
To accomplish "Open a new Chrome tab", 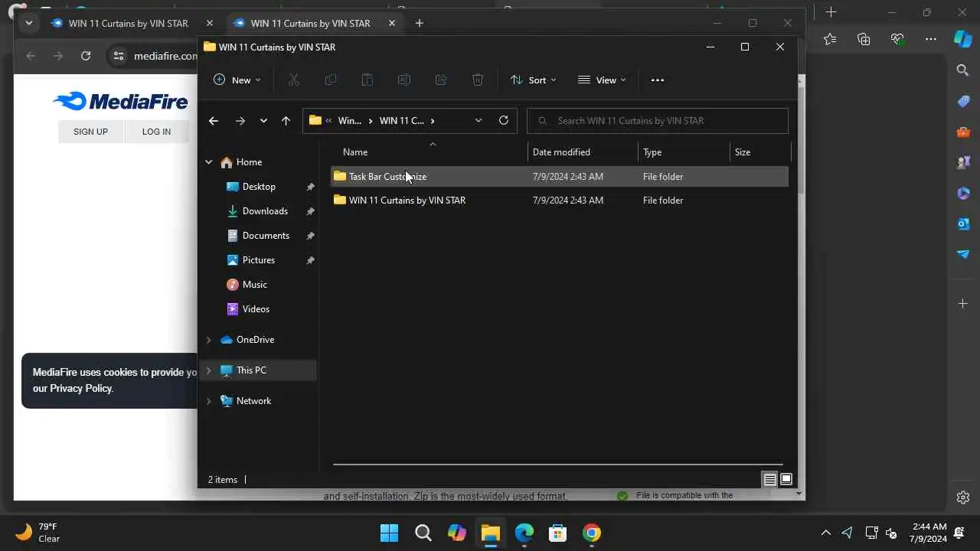I will point(419,23).
